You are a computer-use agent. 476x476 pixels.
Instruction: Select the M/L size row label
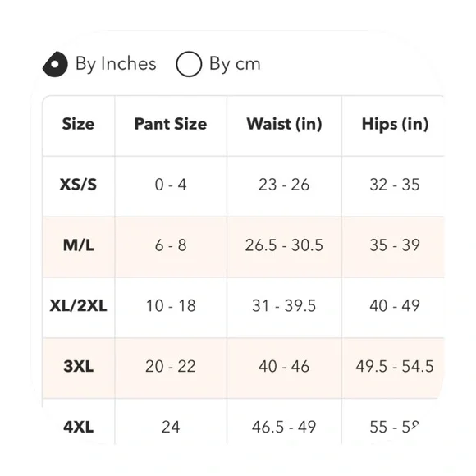pos(78,245)
